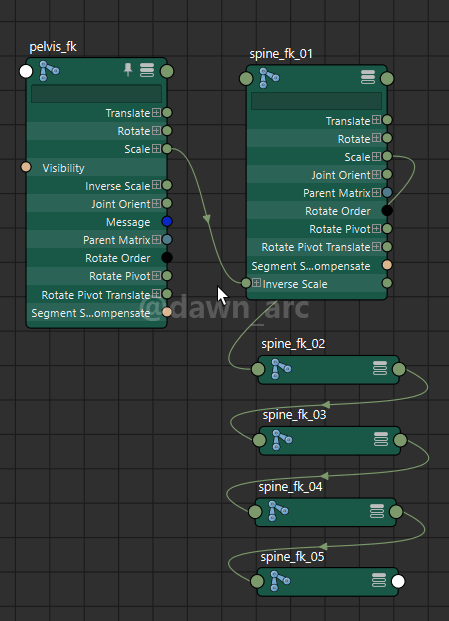Click main input port of spine_fk_01 node
Screen dimensions: 449x621
coord(246,78)
